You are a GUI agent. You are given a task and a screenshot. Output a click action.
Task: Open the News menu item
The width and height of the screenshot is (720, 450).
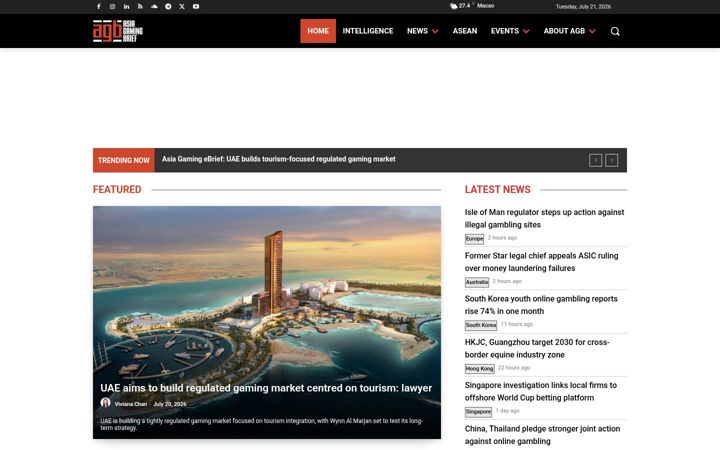pos(417,31)
